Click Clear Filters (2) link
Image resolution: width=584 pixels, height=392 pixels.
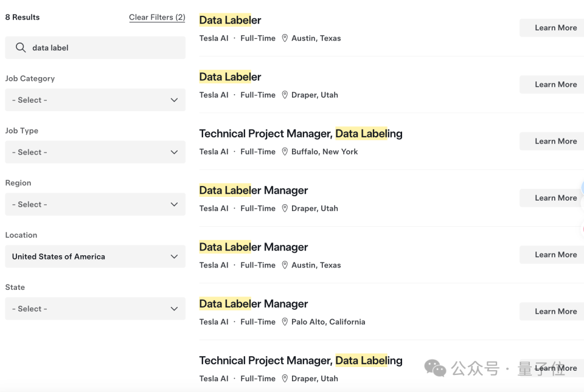(157, 17)
